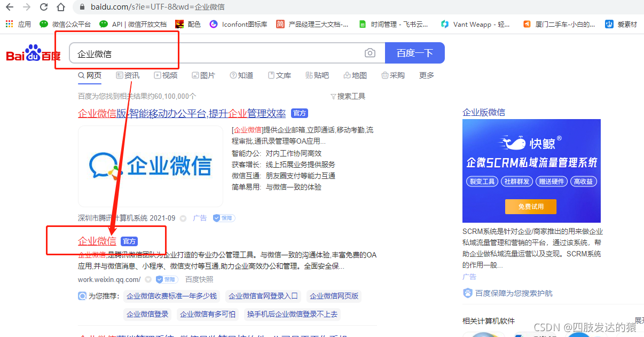Click 百度一下 search button
The width and height of the screenshot is (644, 337).
(414, 53)
